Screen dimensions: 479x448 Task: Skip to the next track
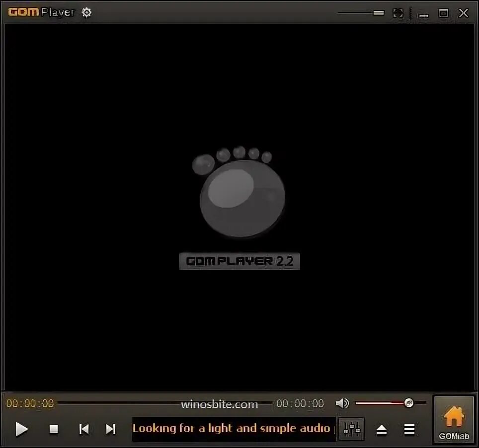[x=111, y=429]
